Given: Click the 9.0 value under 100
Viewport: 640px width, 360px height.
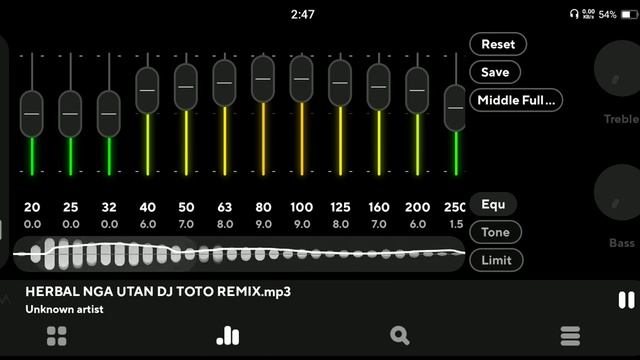Looking at the screenshot, I should 302,224.
